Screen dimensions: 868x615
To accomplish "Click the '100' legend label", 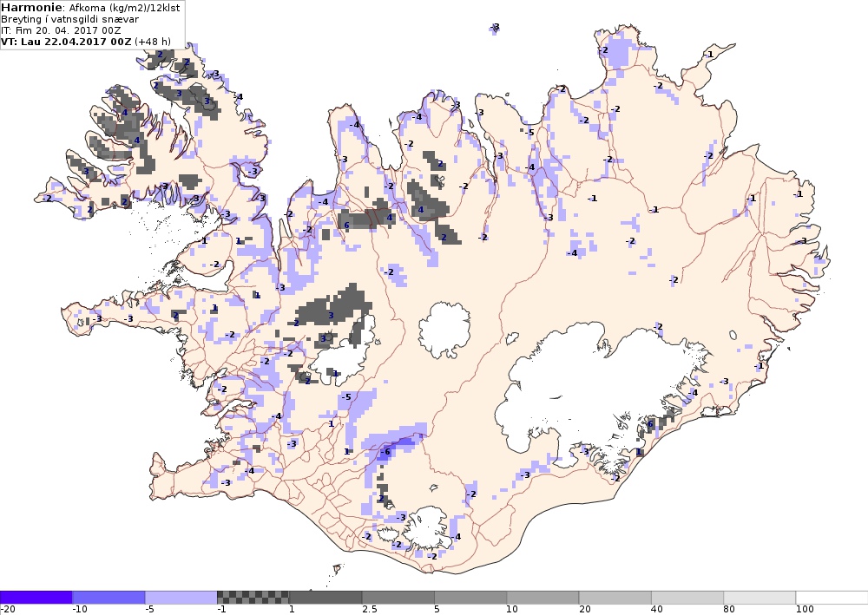I will pyautogui.click(x=805, y=610).
